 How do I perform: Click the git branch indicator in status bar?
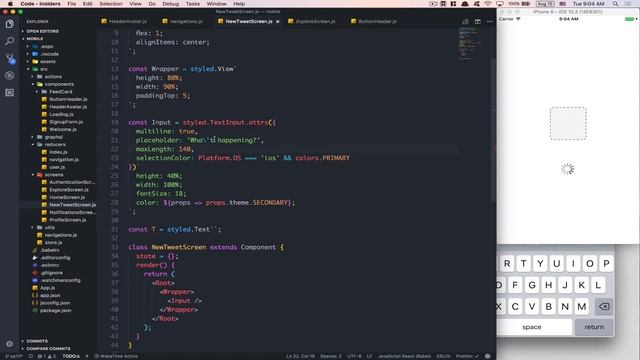pyautogui.click(x=14, y=356)
